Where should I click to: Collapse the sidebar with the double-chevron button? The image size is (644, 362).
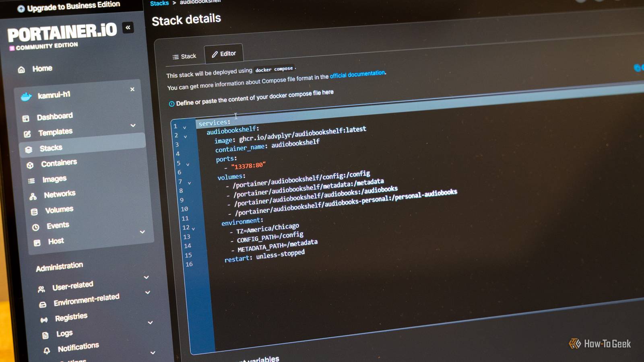pos(128,28)
